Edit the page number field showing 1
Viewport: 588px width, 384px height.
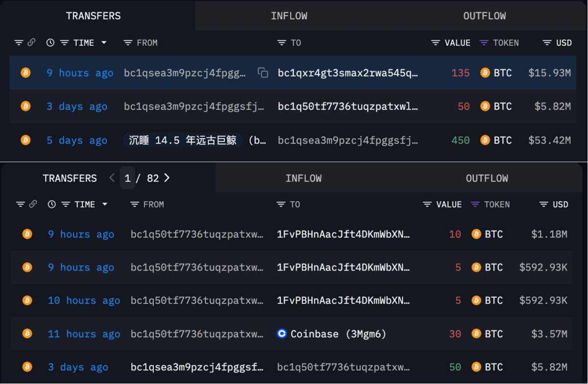(x=127, y=178)
